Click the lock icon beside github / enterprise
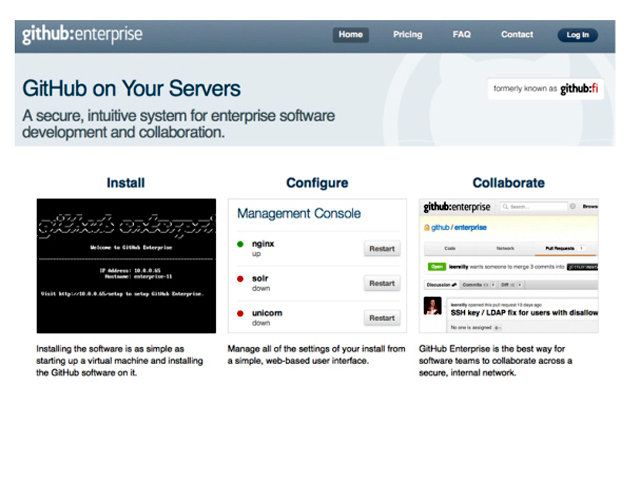 pyautogui.click(x=427, y=228)
